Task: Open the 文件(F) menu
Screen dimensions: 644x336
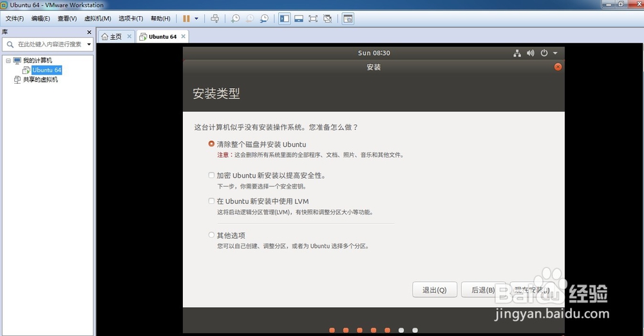Action: coord(14,19)
